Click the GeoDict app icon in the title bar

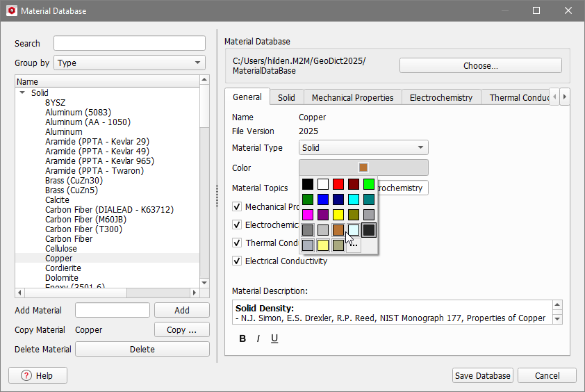pyautogui.click(x=12, y=10)
